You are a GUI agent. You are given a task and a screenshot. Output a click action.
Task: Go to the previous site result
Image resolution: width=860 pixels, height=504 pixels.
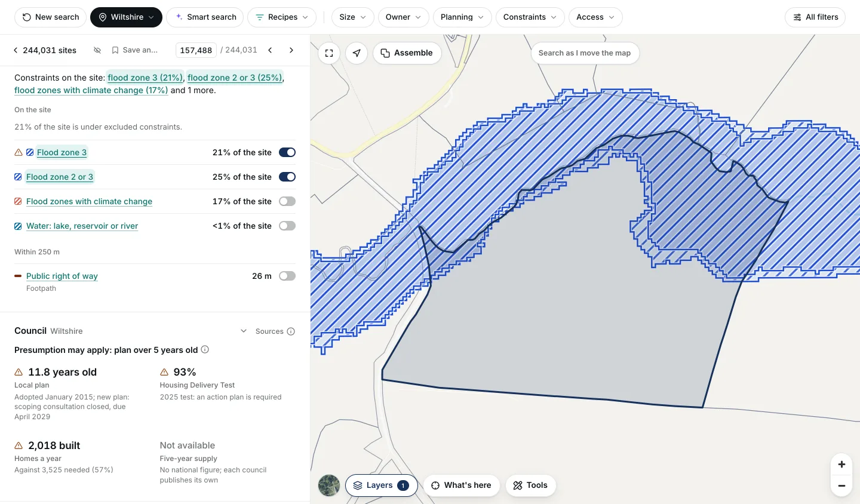pos(270,50)
